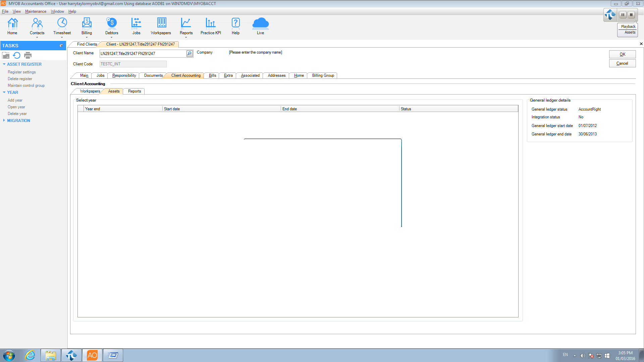Image resolution: width=644 pixels, height=362 pixels.
Task: Click the search icon beside Client Name
Action: (190, 54)
